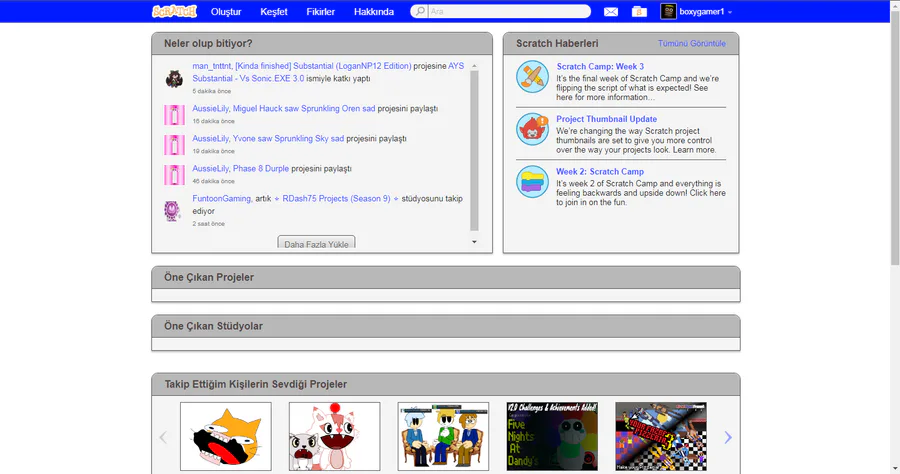Open the orange screaming cat project thumbnail
Image resolution: width=900 pixels, height=474 pixels.
[x=226, y=436]
